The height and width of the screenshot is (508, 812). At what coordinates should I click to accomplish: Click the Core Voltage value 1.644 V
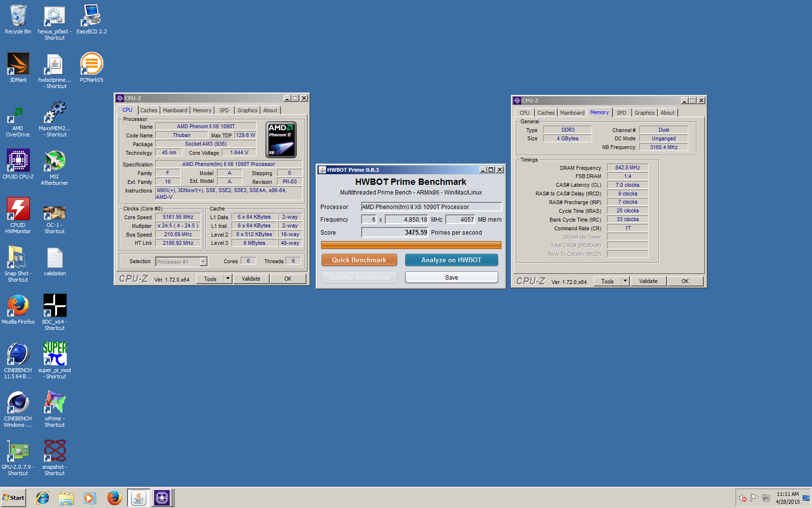(239, 152)
